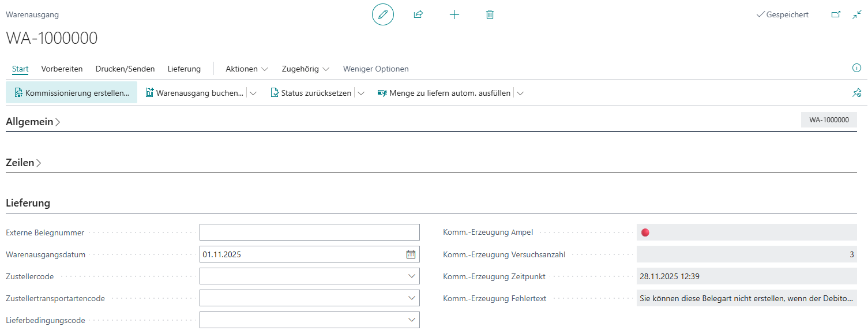This screenshot has width=868, height=334.
Task: Click Kommissionierung erstellen button
Action: coord(72,93)
